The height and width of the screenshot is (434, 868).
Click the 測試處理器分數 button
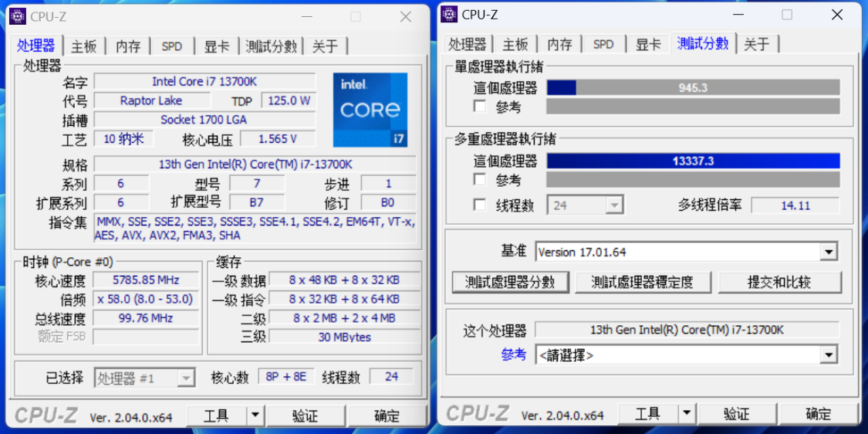[x=510, y=282]
